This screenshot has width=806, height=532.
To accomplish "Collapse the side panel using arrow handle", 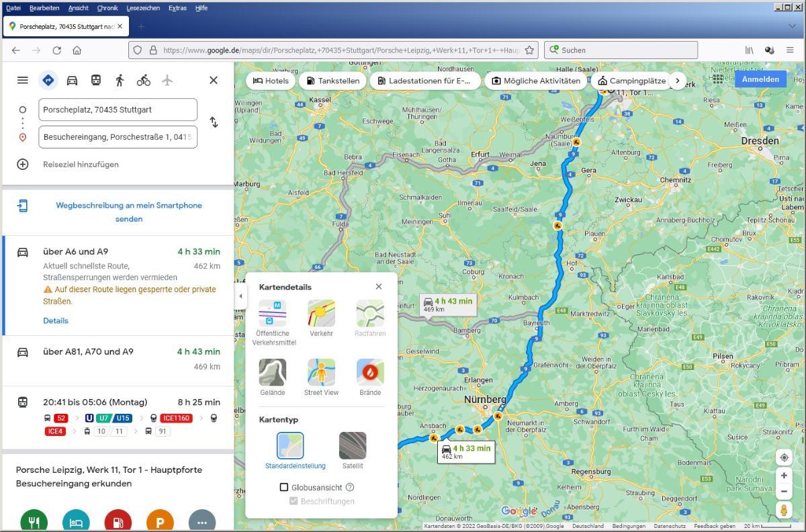I will [x=240, y=296].
